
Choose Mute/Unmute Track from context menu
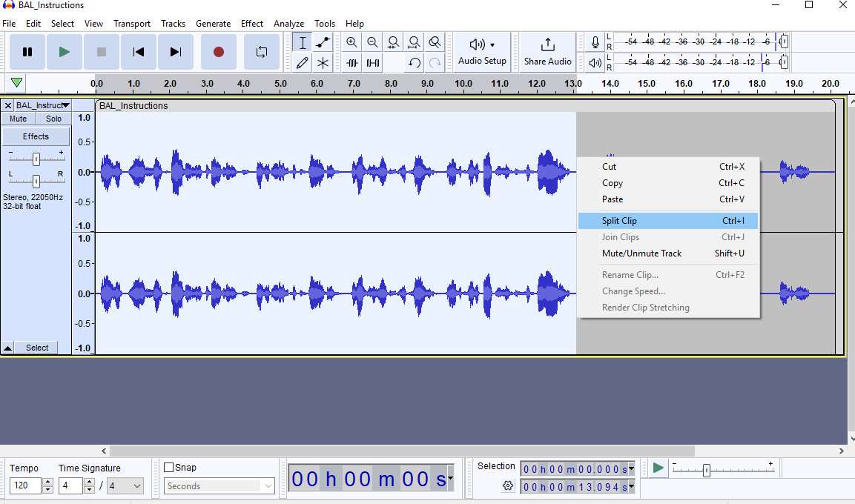[668, 253]
